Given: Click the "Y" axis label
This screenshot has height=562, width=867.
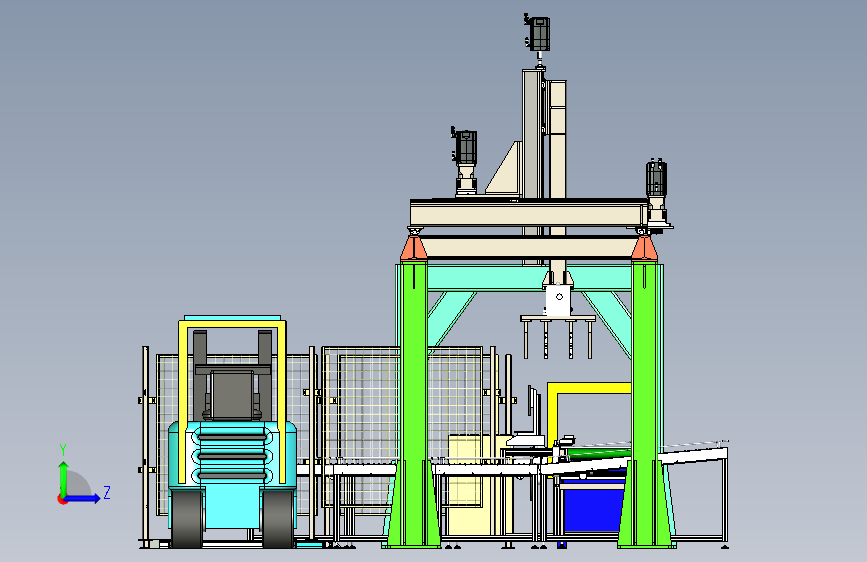Looking at the screenshot, I should [x=62, y=450].
